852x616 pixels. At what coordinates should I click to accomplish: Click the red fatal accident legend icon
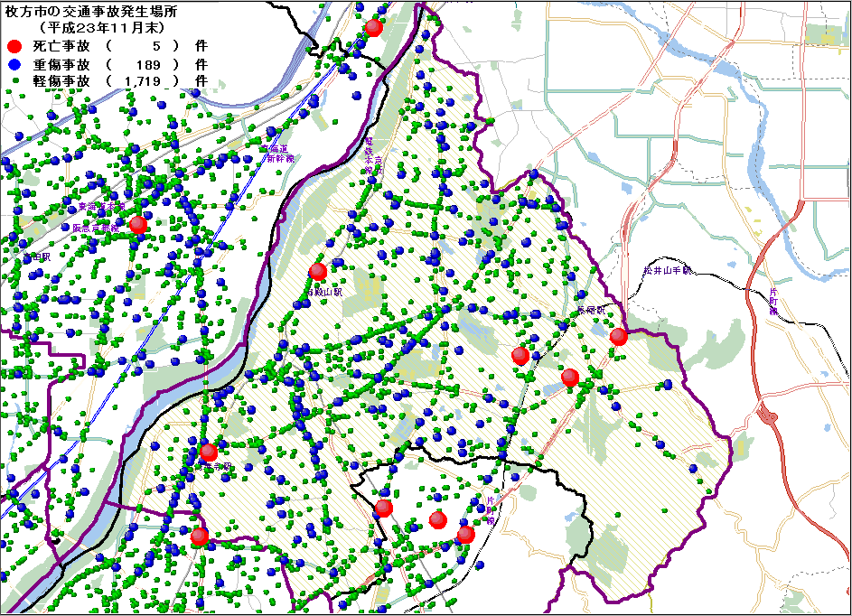[x=13, y=47]
